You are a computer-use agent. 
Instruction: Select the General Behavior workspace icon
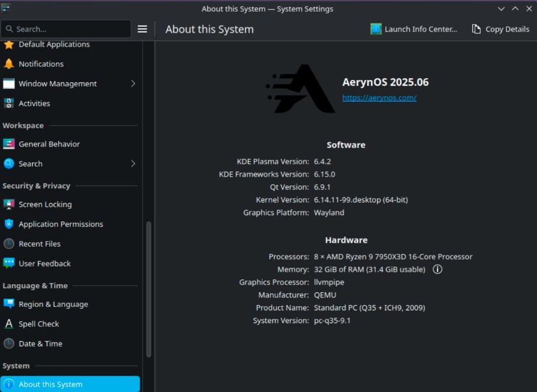(x=10, y=143)
